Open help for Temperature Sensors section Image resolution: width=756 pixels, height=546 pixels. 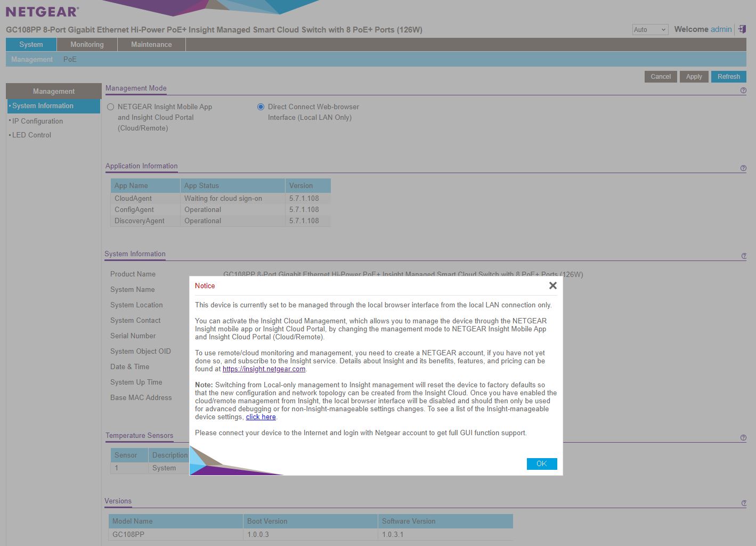coord(743,438)
